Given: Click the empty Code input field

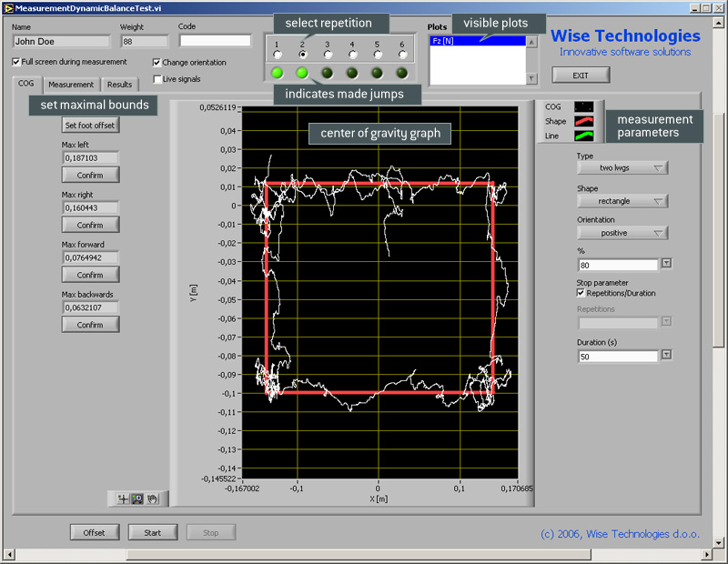Looking at the screenshot, I should [215, 41].
